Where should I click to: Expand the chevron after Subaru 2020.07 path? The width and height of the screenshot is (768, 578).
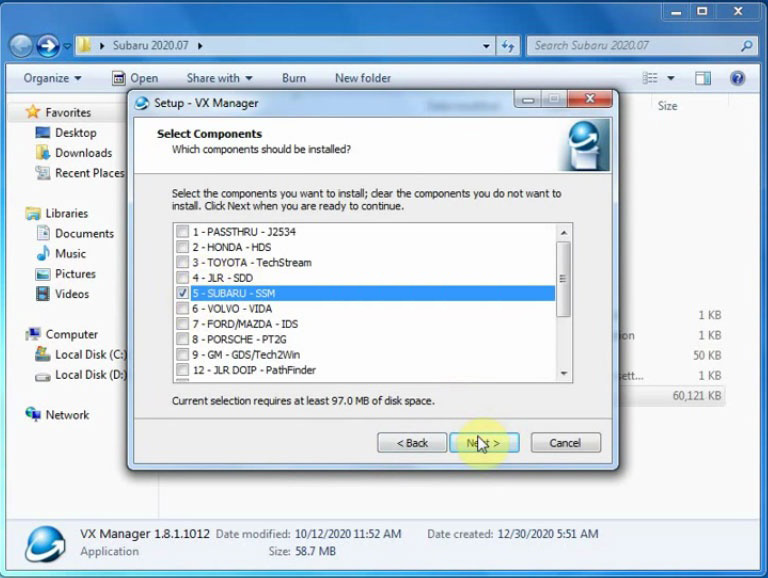[x=200, y=46]
